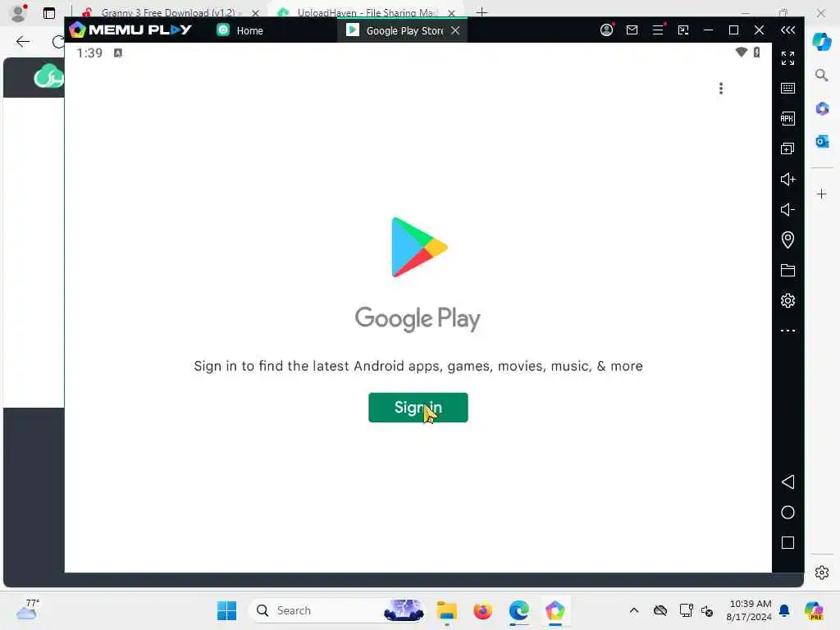Tap the Android recent apps square button
Image resolution: width=840 pixels, height=630 pixels.
click(787, 543)
